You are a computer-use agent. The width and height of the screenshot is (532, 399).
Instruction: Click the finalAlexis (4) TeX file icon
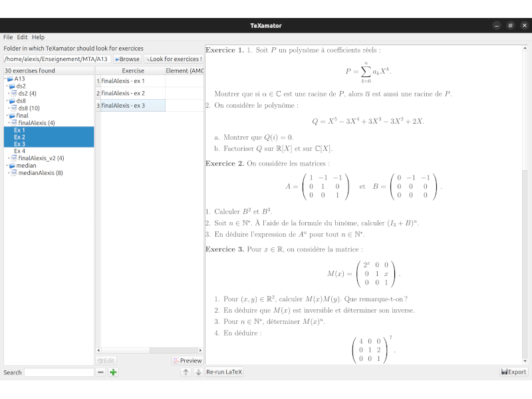tap(14, 123)
